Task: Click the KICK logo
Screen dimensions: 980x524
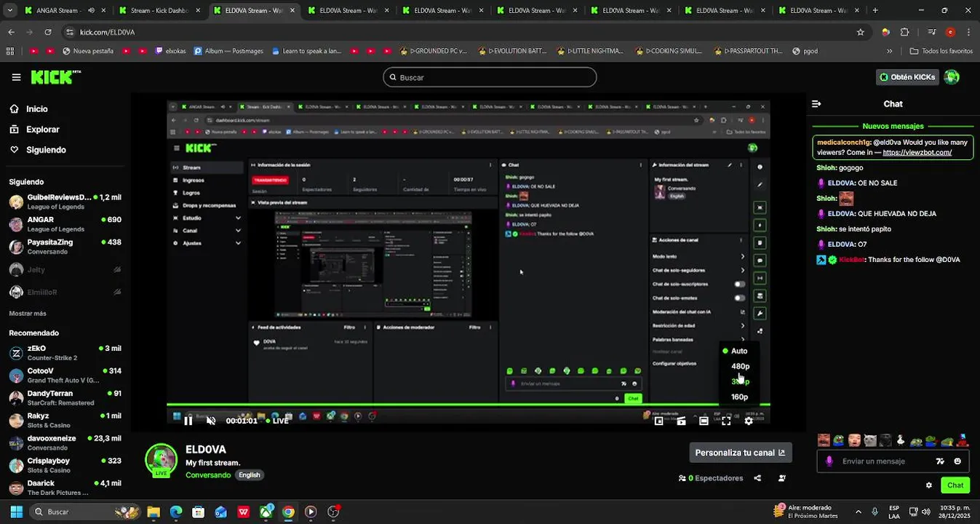Action: point(55,77)
